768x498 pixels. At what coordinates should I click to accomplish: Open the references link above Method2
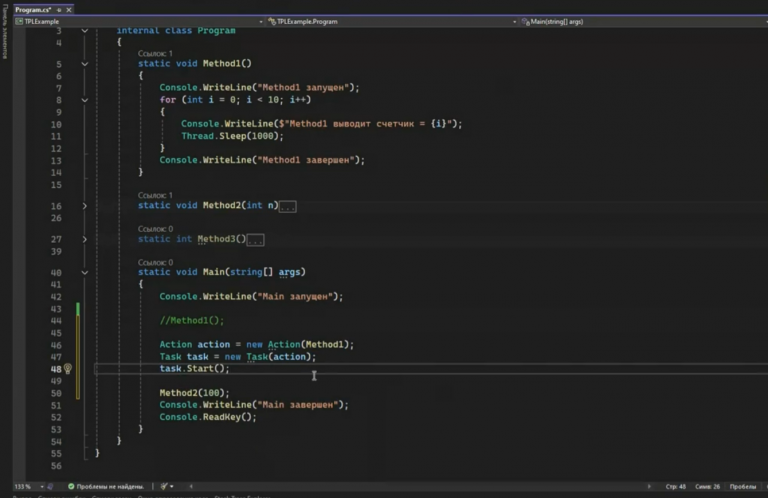[x=155, y=195]
